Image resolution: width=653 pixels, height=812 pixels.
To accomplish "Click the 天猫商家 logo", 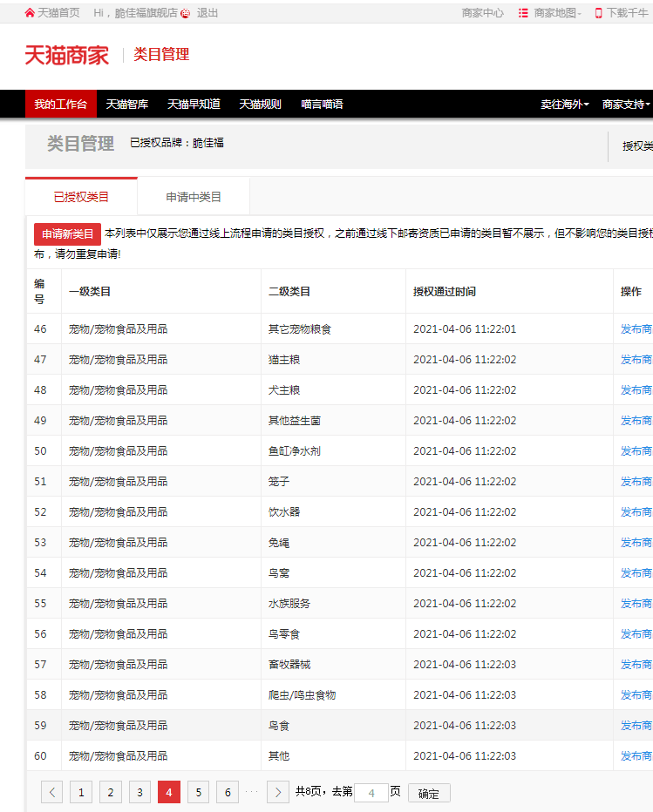I will click(x=67, y=55).
